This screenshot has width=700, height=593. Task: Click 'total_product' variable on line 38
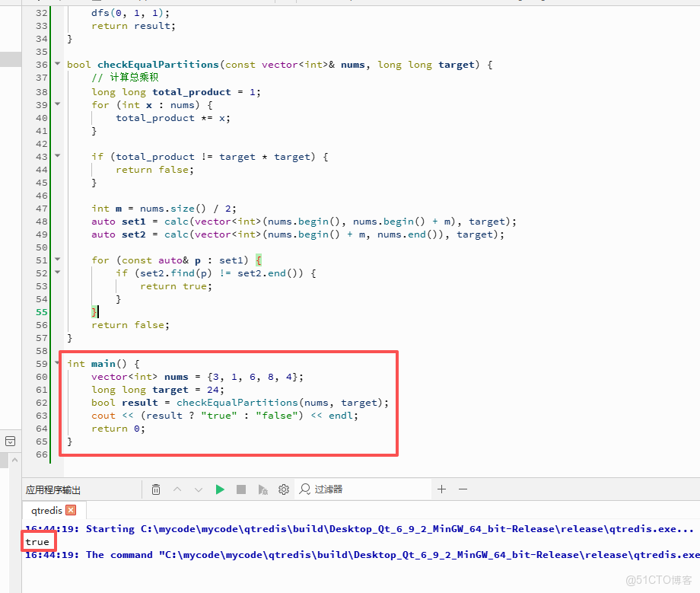coord(192,92)
